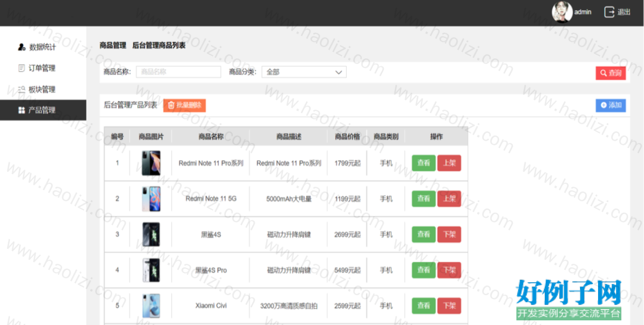Open 订单管理 in the sidebar
This screenshot has width=644, height=325.
(x=43, y=68)
